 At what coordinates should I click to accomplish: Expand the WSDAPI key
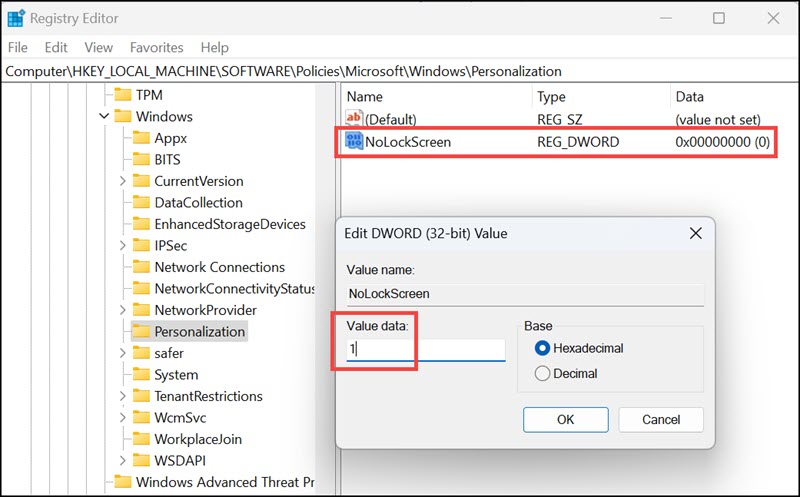(x=122, y=460)
